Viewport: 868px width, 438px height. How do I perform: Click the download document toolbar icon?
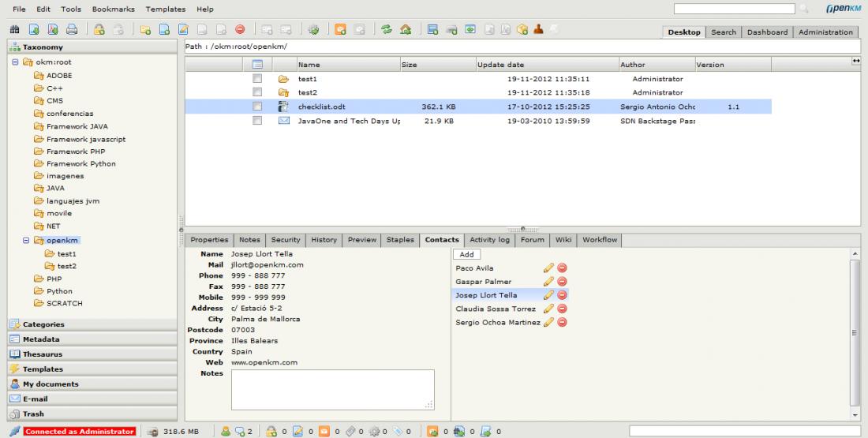[34, 29]
